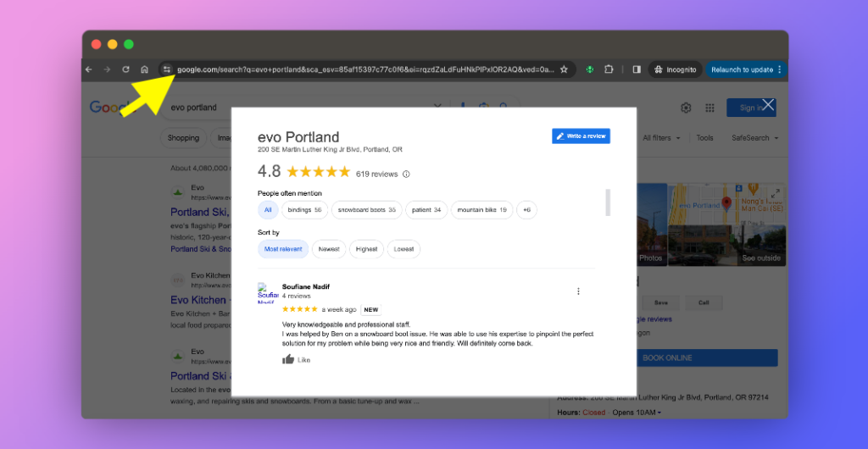Like Soufiane Nadif's review
Viewport: 868px width, 449px height.
[297, 360]
